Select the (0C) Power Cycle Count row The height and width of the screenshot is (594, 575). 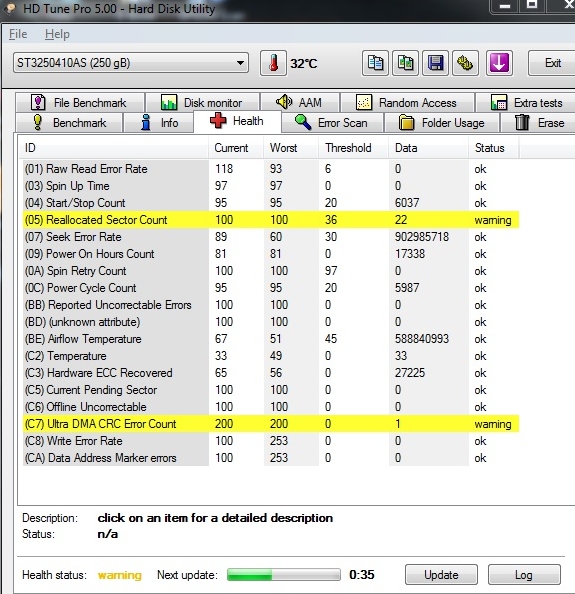click(271, 288)
